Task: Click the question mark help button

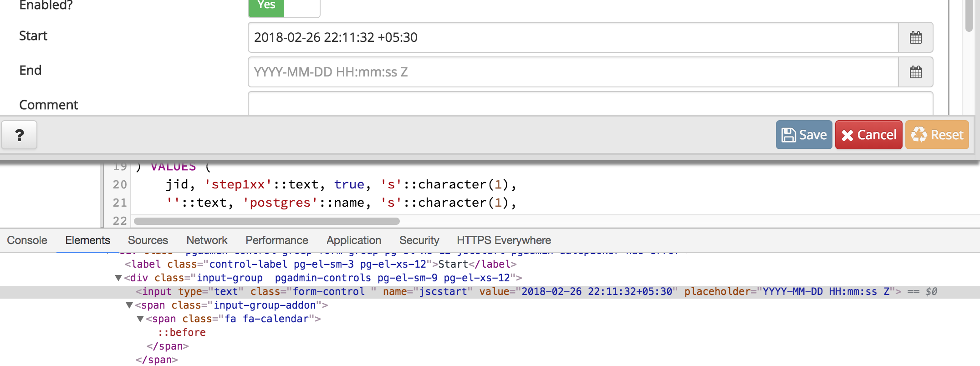Action: 19,135
